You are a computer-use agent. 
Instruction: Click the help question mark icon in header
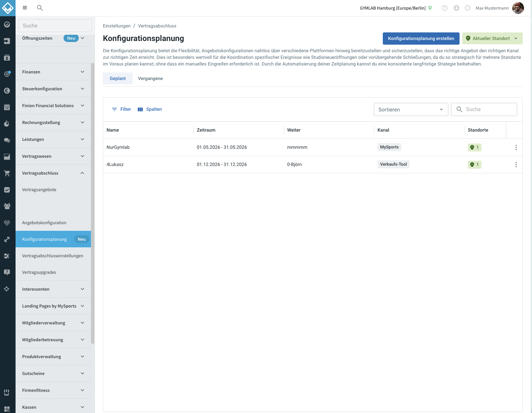coord(445,8)
